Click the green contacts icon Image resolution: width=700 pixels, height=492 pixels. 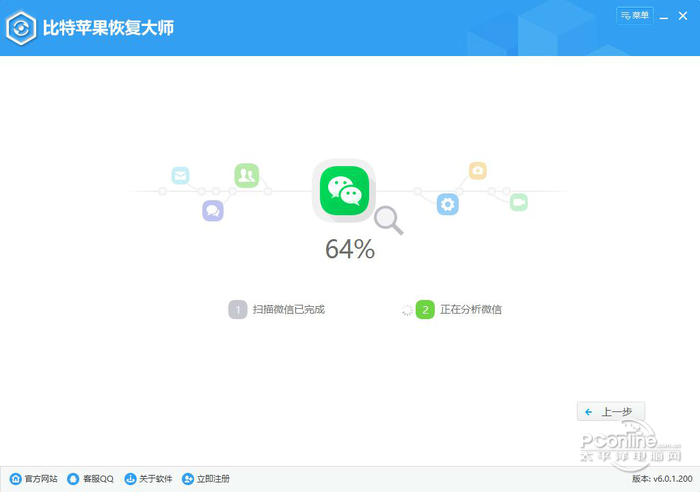(x=247, y=175)
